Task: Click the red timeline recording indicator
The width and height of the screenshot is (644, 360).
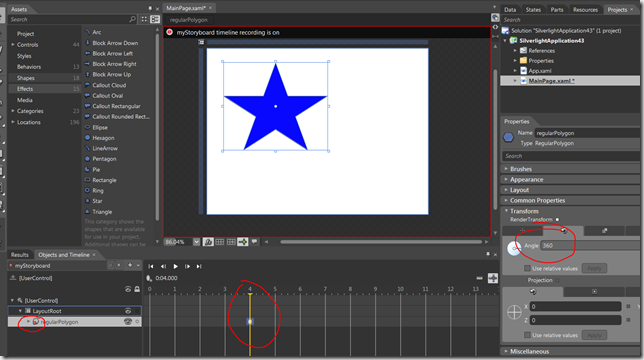Action: [169, 32]
